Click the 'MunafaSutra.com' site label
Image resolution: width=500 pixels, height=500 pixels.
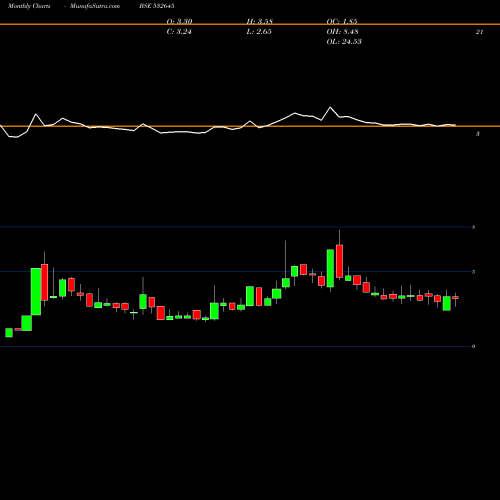coord(95,6)
